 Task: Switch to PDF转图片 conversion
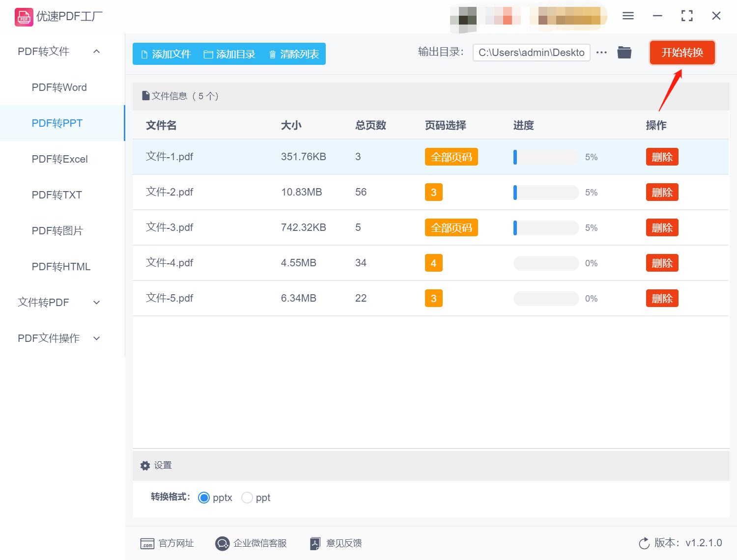click(57, 230)
